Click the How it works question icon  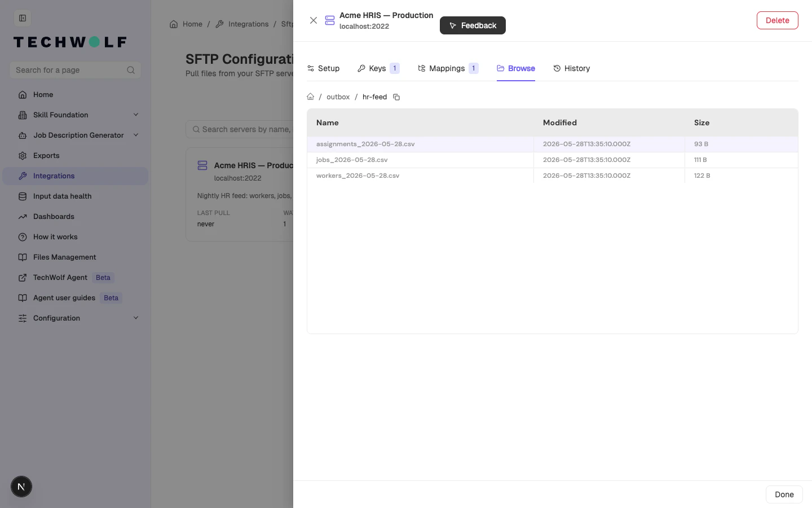tap(23, 237)
